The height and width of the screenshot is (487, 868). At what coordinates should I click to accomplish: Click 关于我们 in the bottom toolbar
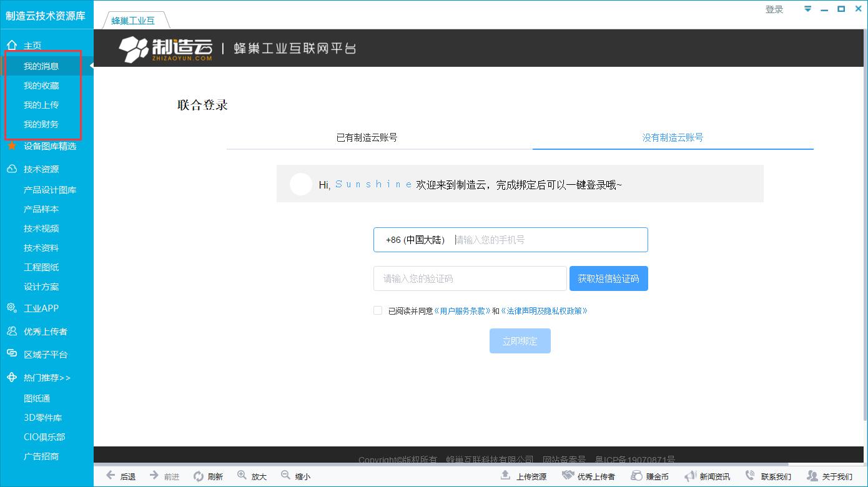(x=829, y=476)
